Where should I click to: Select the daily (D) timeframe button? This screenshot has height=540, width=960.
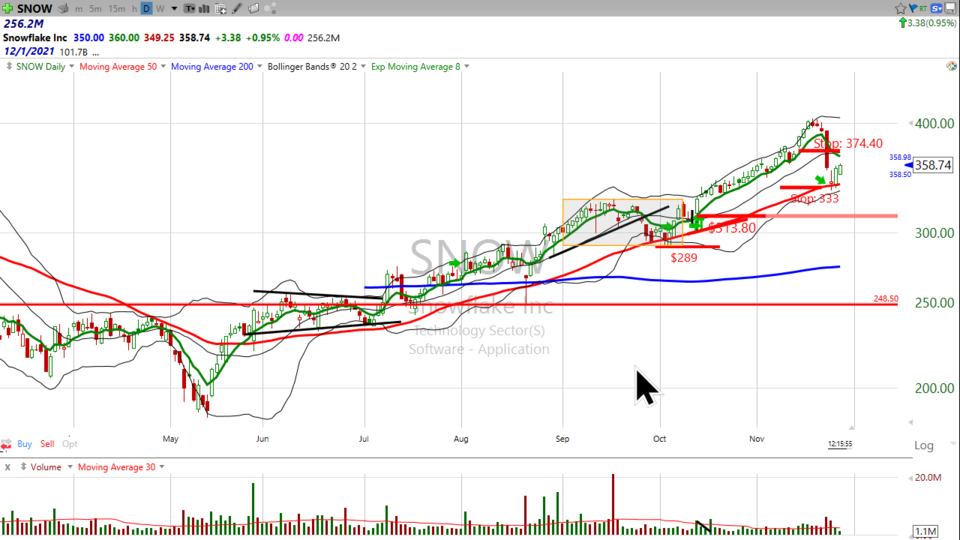pyautogui.click(x=146, y=8)
